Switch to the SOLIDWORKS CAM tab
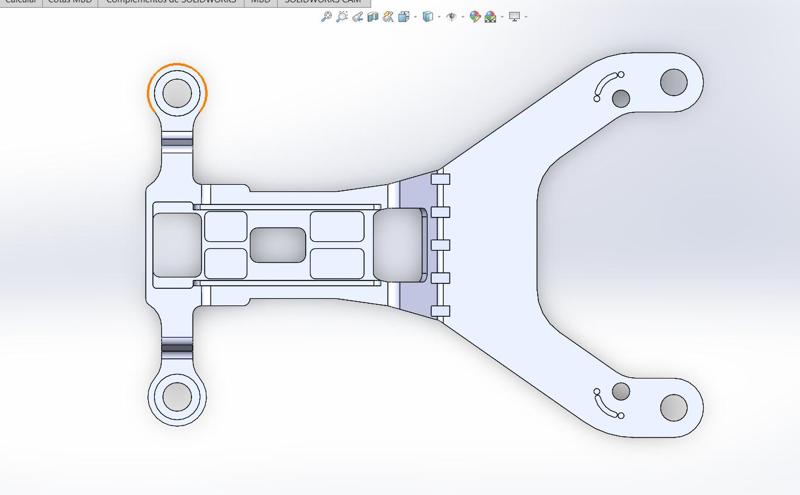Image resolution: width=800 pixels, height=495 pixels. pyautogui.click(x=323, y=2)
